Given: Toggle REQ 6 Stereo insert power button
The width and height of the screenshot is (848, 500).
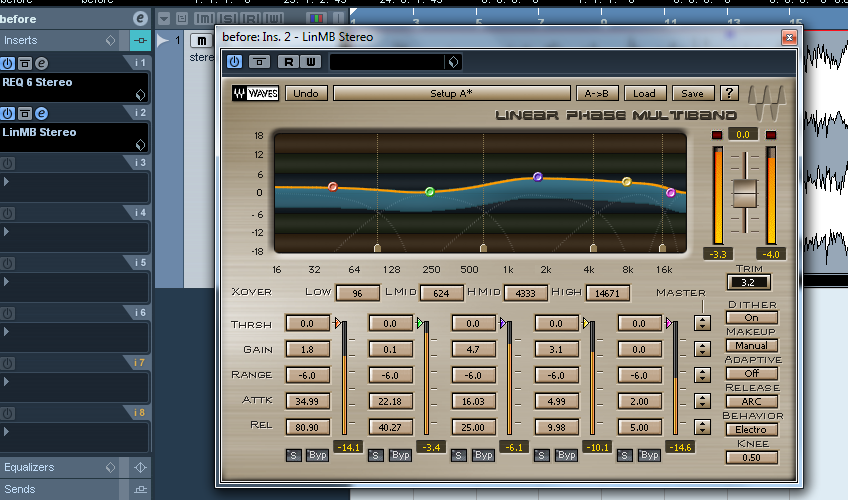Looking at the screenshot, I should [8, 63].
